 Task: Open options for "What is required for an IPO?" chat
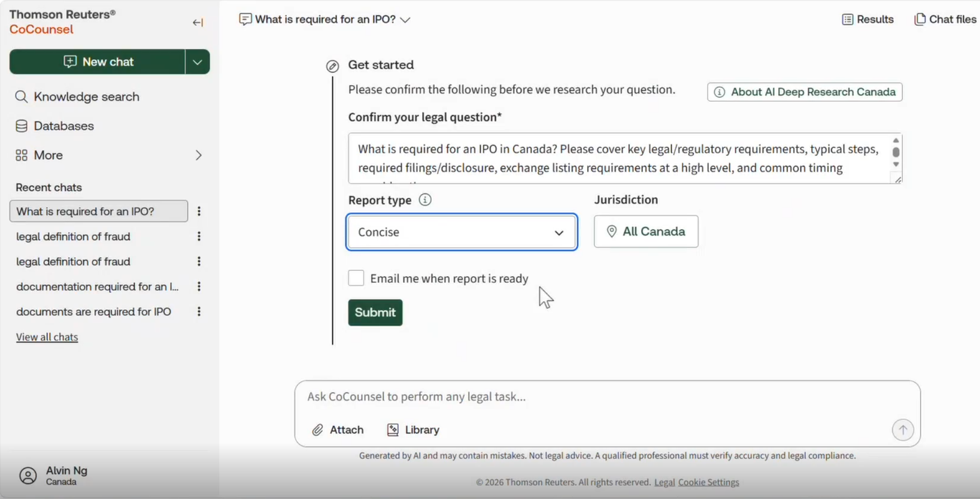199,211
